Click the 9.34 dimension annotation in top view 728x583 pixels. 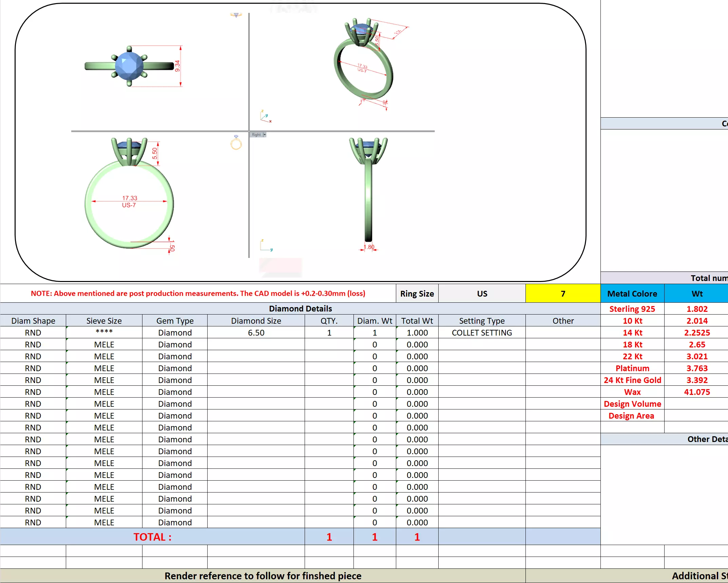[x=178, y=66]
